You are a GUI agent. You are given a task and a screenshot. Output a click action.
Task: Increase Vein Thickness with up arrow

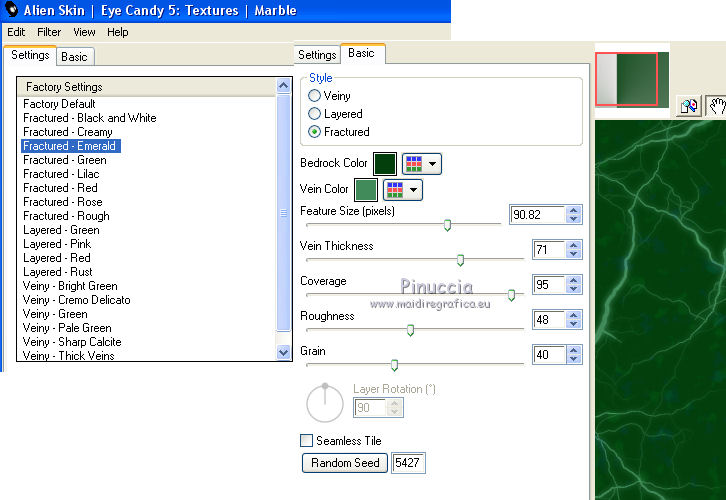click(574, 245)
